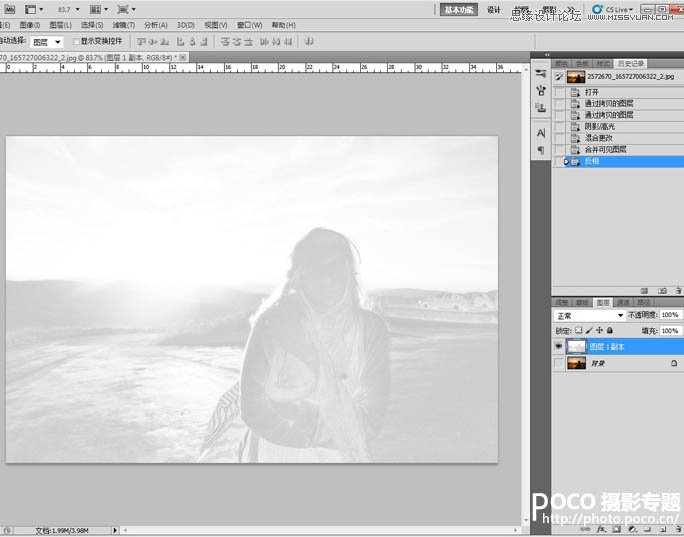The image size is (684, 537).
Task: Switch to the 设计 workspace
Action: click(x=494, y=9)
